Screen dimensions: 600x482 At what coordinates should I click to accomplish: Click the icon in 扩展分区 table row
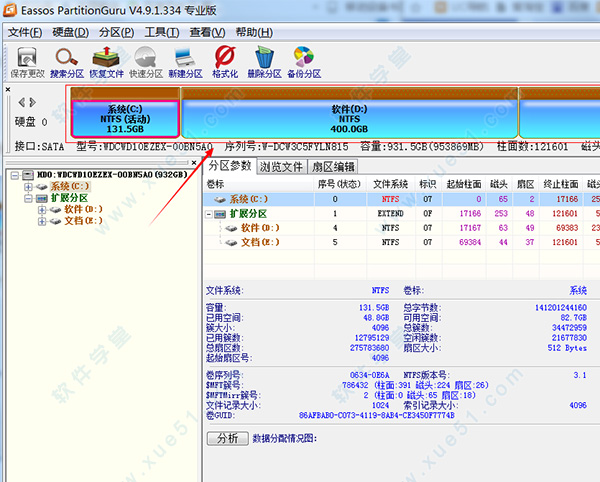click(x=220, y=214)
